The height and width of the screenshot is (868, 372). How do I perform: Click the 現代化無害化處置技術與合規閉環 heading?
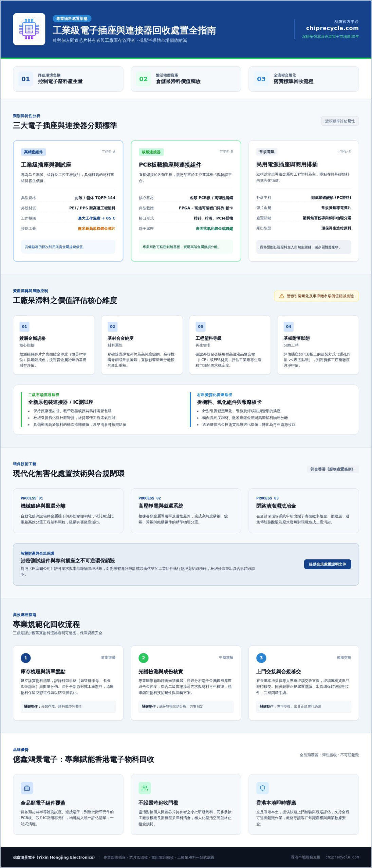[69, 474]
